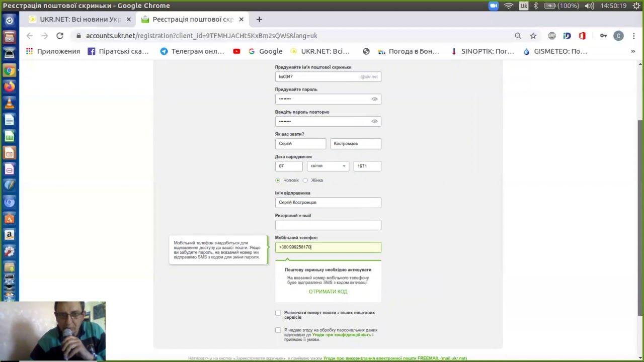
Task: Switch to the Реєстрація поштової скриньки tab
Action: tap(193, 19)
